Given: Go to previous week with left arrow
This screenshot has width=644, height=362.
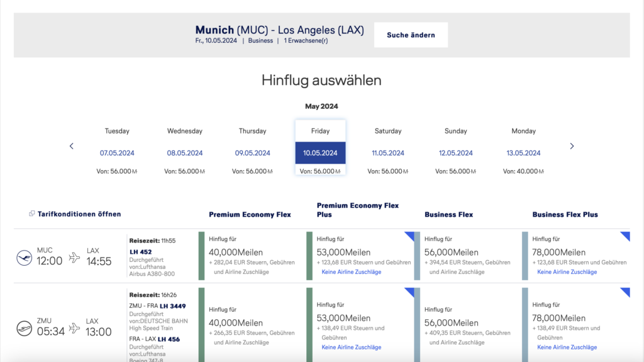Looking at the screenshot, I should click(72, 146).
